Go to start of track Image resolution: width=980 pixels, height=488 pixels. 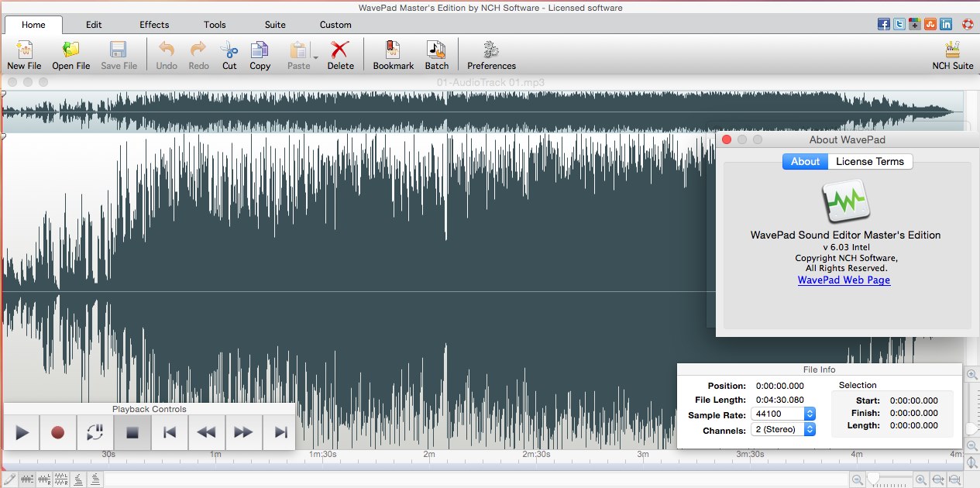[170, 432]
